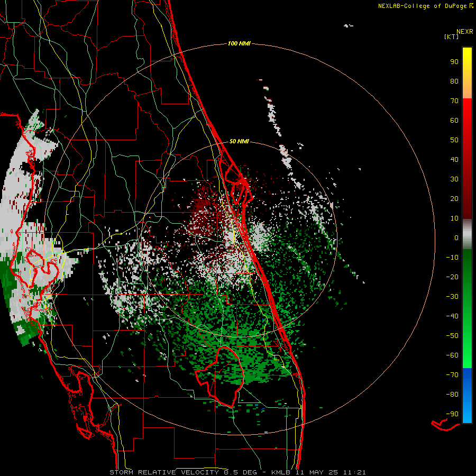The width and height of the screenshot is (476, 476).
Task: Click the positive 50 knot scale value
Action: (x=454, y=140)
